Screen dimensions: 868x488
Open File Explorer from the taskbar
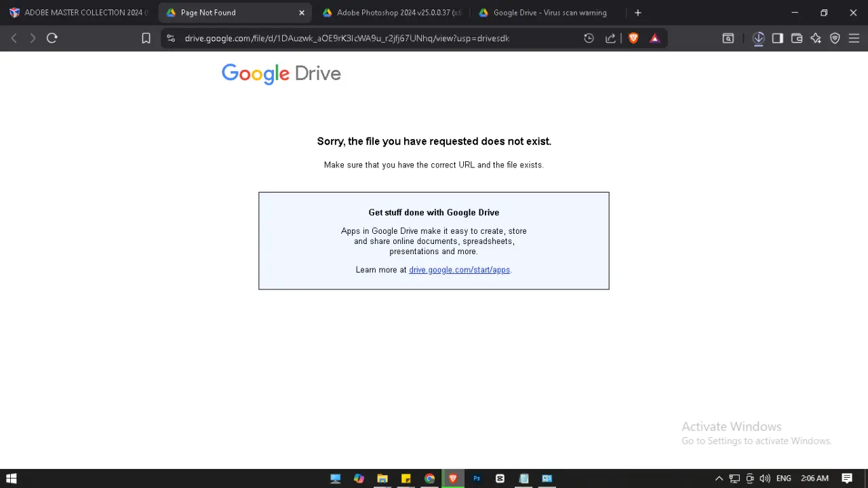382,479
